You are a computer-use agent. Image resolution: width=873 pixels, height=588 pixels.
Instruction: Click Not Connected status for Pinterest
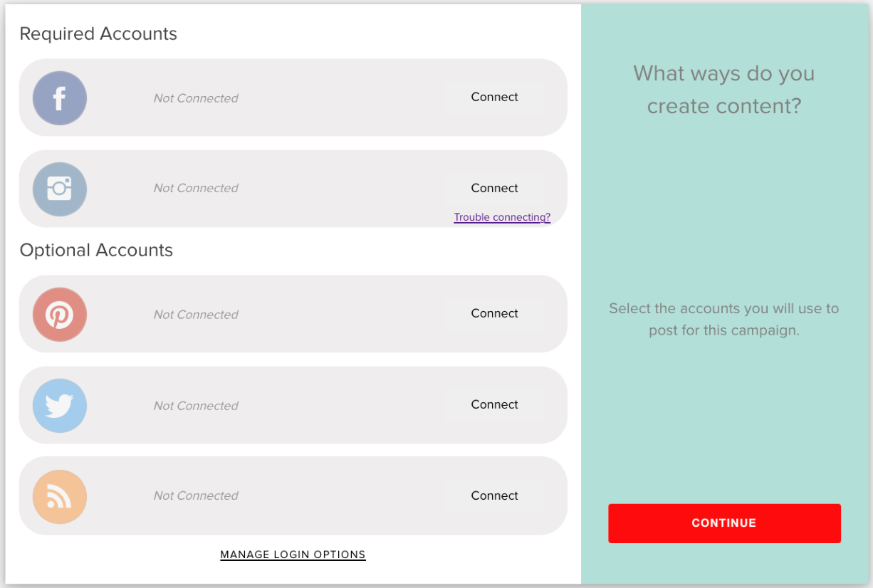click(196, 315)
